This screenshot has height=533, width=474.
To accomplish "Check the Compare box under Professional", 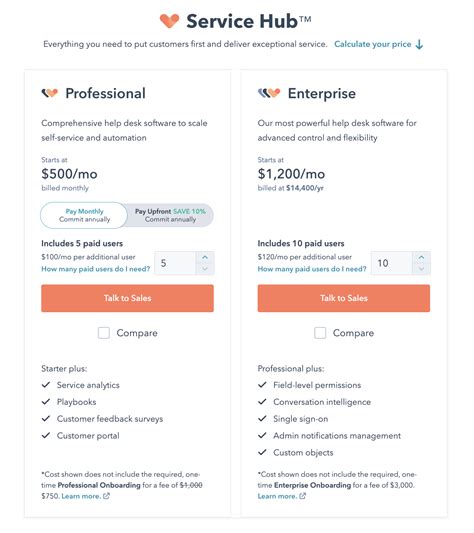I will click(104, 333).
